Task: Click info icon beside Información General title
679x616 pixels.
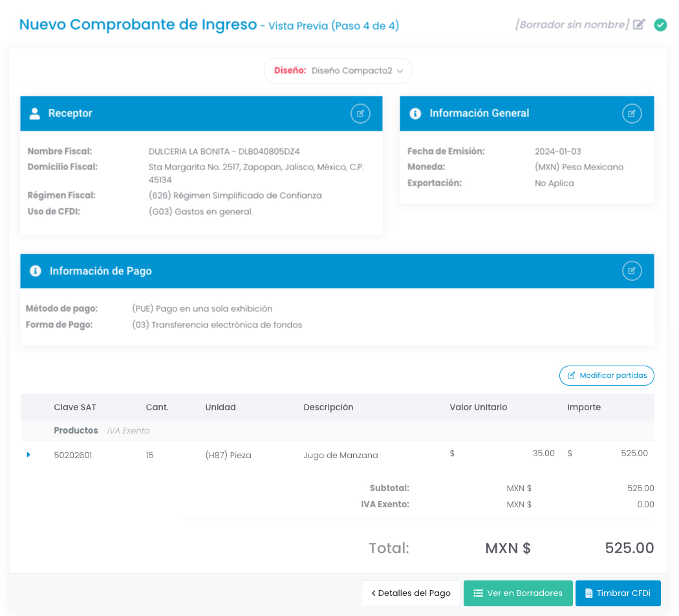Action: tap(415, 113)
